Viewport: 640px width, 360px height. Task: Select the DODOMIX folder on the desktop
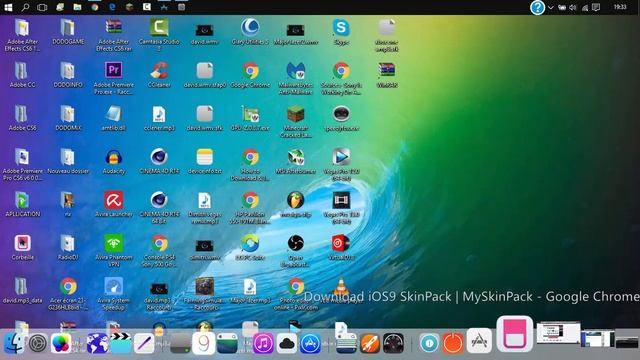(68, 114)
